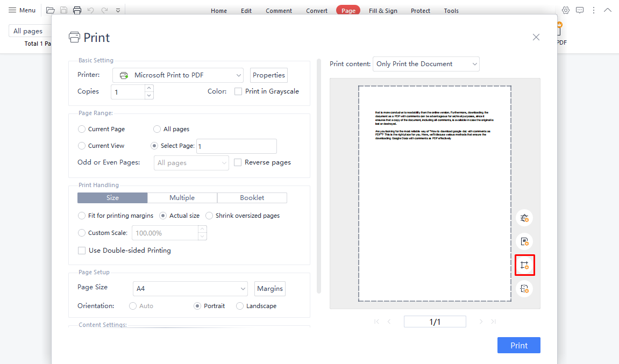Click the feedback chat icon at top right
Screen dimensions: 619x364
580,10
